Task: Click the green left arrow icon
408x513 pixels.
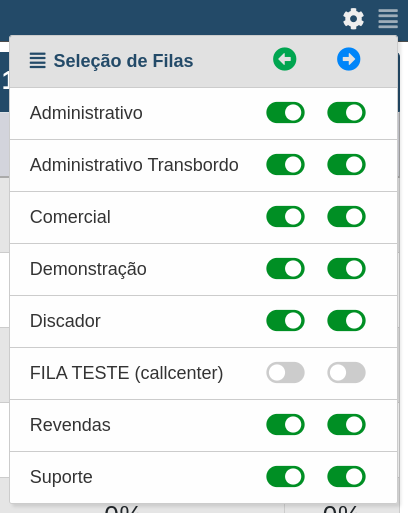Action: tap(285, 59)
